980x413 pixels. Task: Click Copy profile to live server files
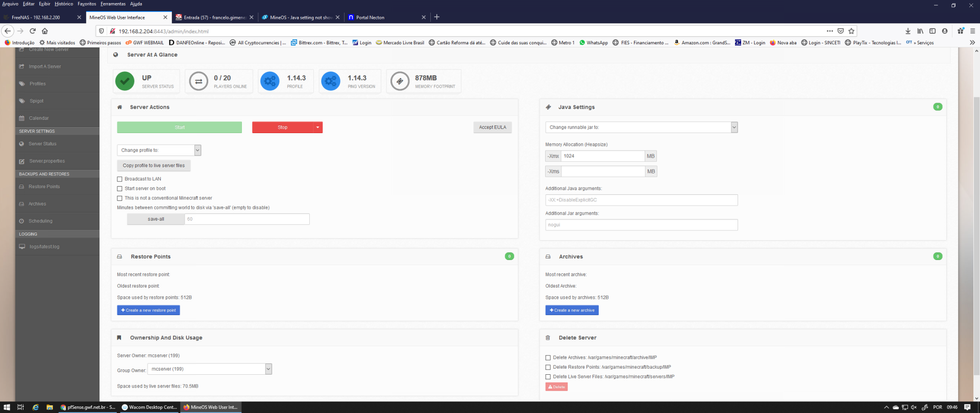pos(154,166)
